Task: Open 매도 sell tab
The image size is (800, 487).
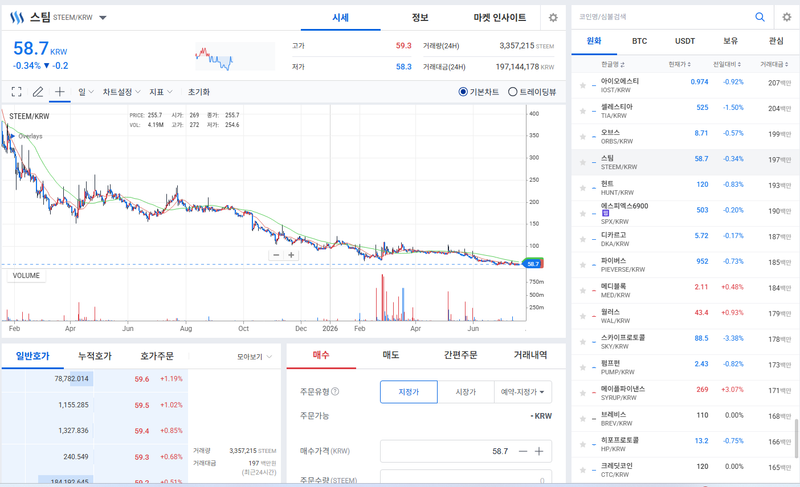Action: (390, 355)
